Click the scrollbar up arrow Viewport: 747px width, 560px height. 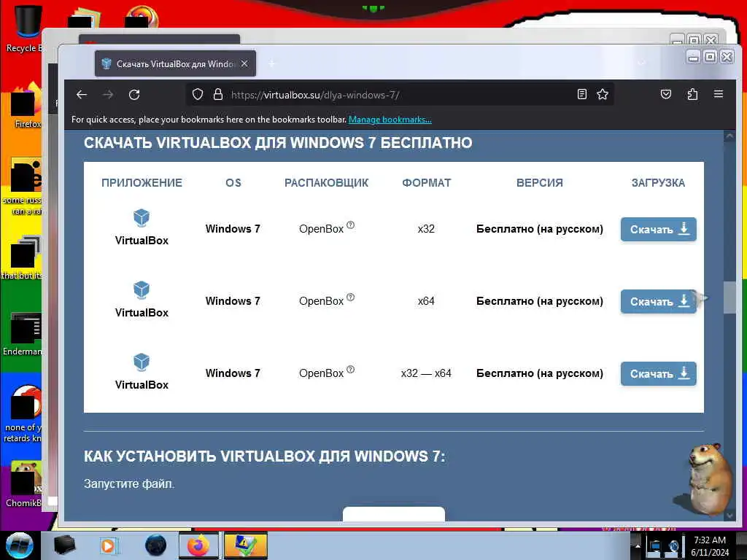tap(729, 136)
